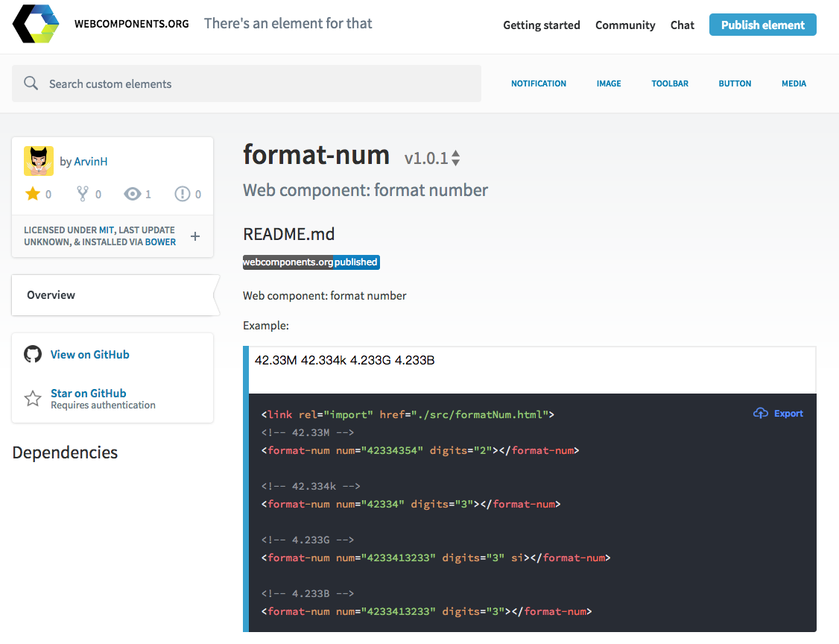Select the IMAGE category link
839x644 pixels.
click(609, 83)
